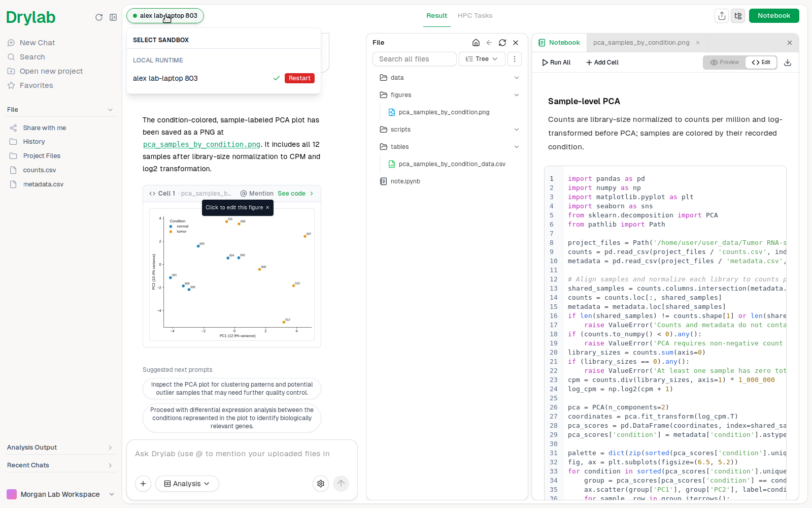Open the file tree icon beside Notebook button
812x508 pixels.
[738, 16]
